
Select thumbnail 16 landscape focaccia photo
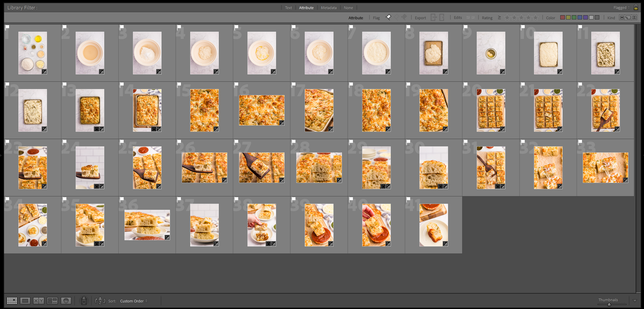coord(262,110)
